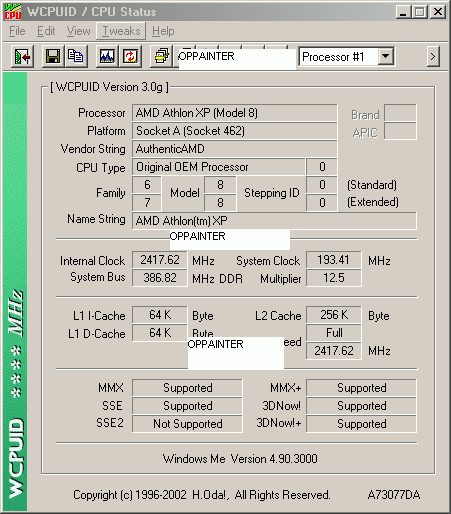This screenshot has height=514, width=451.
Task: Open the Help menu
Action: (x=163, y=31)
